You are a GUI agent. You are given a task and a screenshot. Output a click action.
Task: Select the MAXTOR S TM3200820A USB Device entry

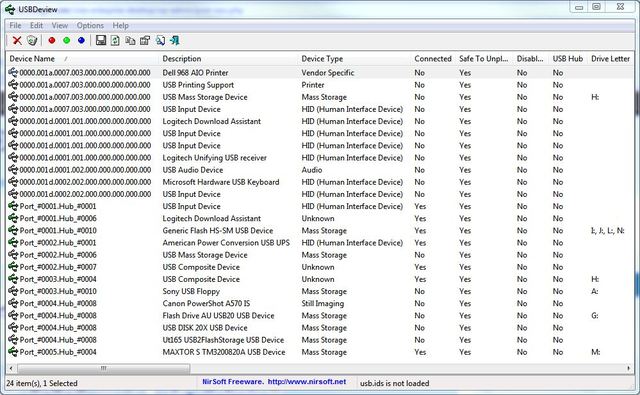224,352
